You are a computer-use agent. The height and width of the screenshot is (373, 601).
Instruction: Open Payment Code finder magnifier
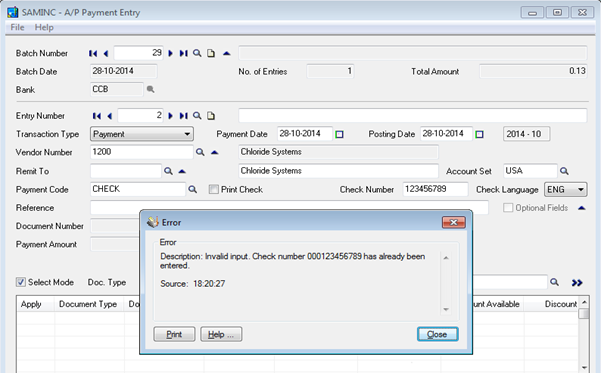[x=192, y=189]
